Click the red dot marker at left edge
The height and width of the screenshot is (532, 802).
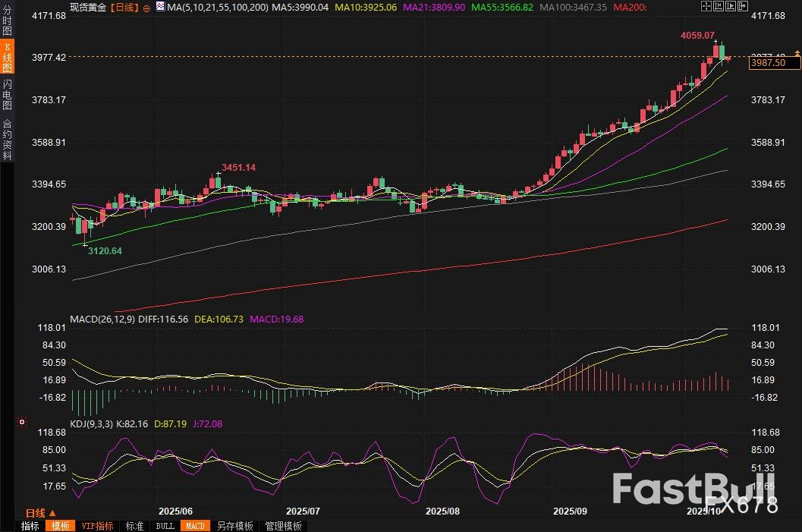pos(21,422)
